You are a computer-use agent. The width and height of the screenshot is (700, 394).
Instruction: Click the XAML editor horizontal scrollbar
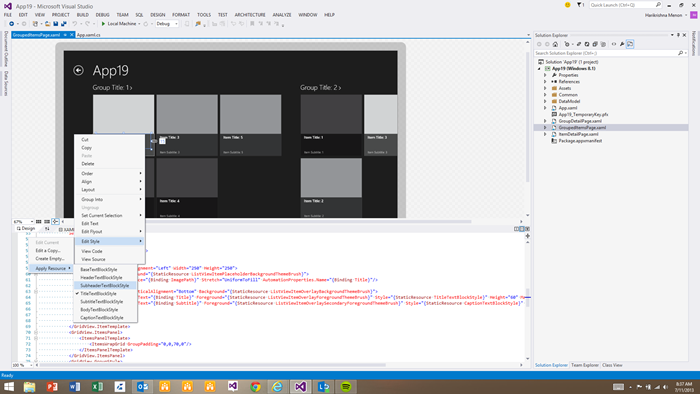212,365
